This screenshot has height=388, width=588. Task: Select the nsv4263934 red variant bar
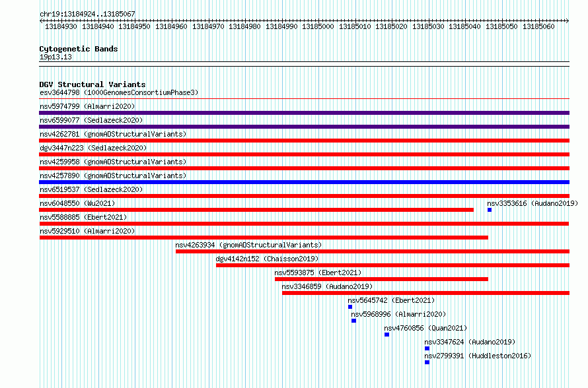coord(373,251)
